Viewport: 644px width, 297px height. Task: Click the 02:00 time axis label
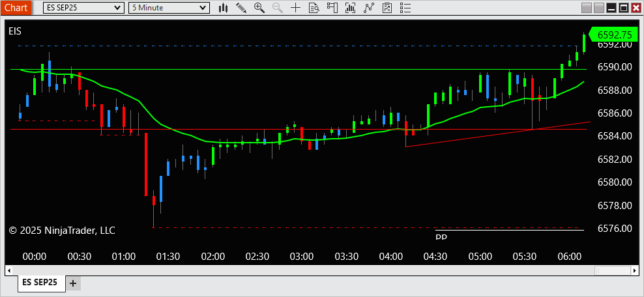pos(212,257)
